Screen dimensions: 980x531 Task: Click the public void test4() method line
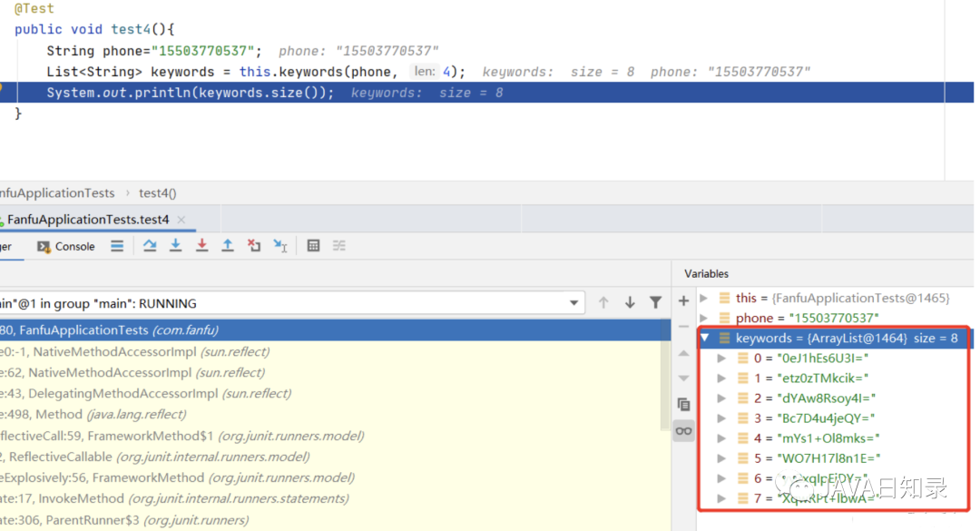pyautogui.click(x=94, y=29)
